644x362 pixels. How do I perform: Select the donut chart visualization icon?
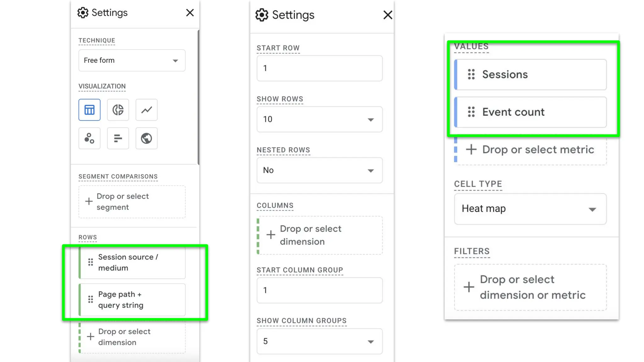118,110
